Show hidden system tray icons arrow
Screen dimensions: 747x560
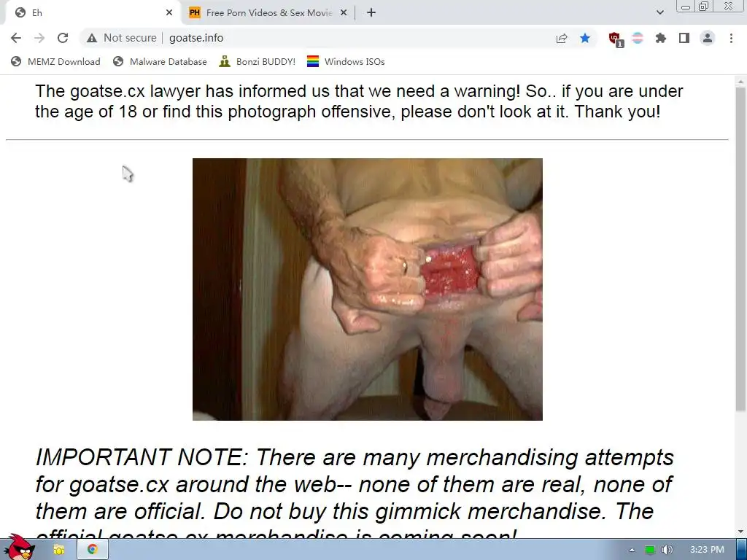point(632,550)
